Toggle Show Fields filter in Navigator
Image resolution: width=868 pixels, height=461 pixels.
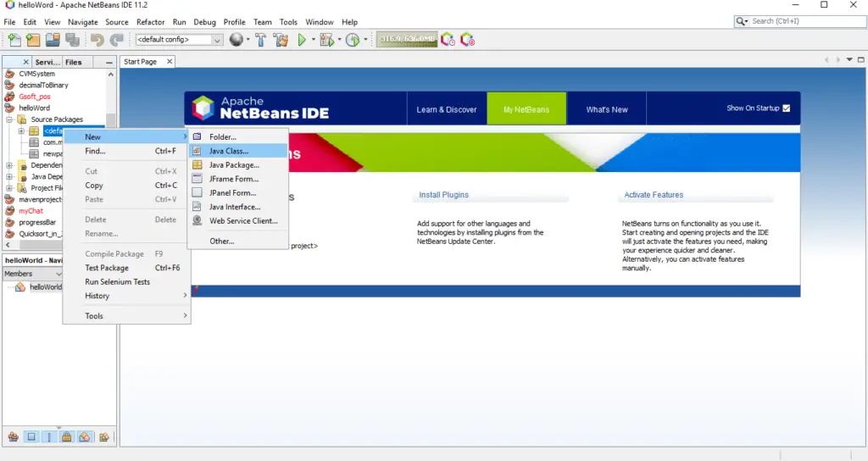point(31,437)
